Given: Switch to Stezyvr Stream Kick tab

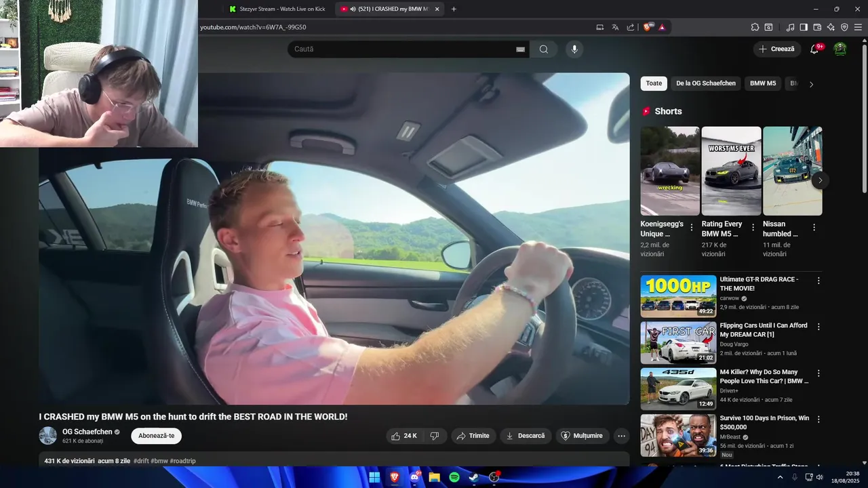Looking at the screenshot, I should click(x=277, y=9).
